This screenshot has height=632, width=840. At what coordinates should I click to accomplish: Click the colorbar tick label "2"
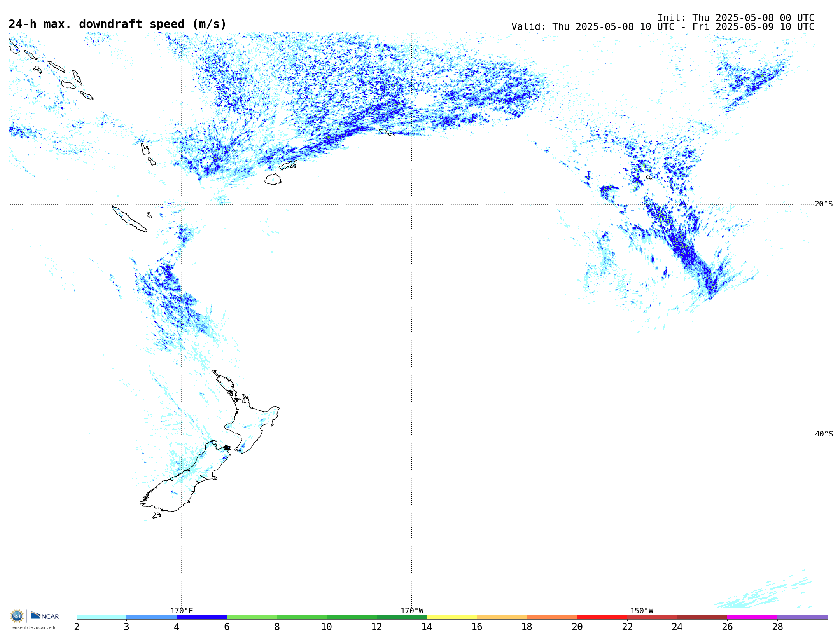(77, 627)
